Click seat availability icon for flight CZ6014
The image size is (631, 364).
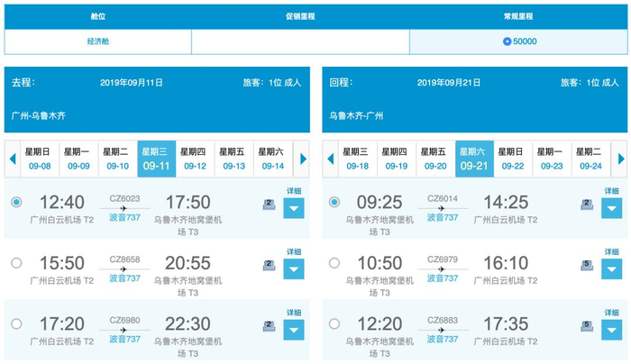point(587,205)
